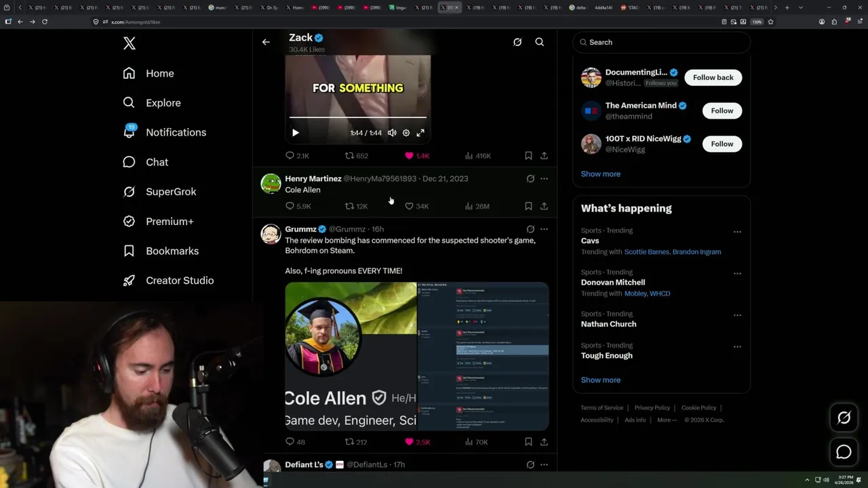The image size is (868, 488).
Task: Open more options on Grummz post
Action: point(544,229)
